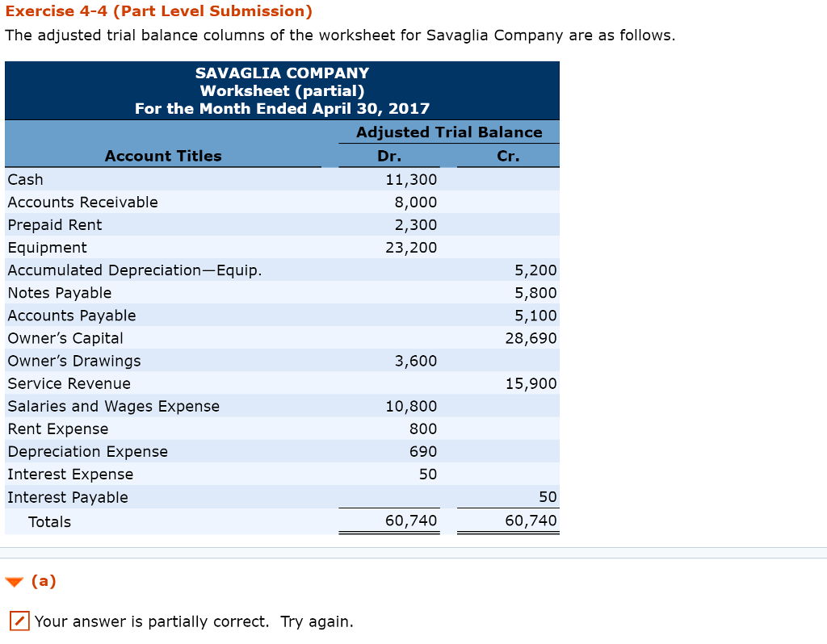Select the Interest Payable row label
This screenshot has height=644, width=827.
(68, 497)
